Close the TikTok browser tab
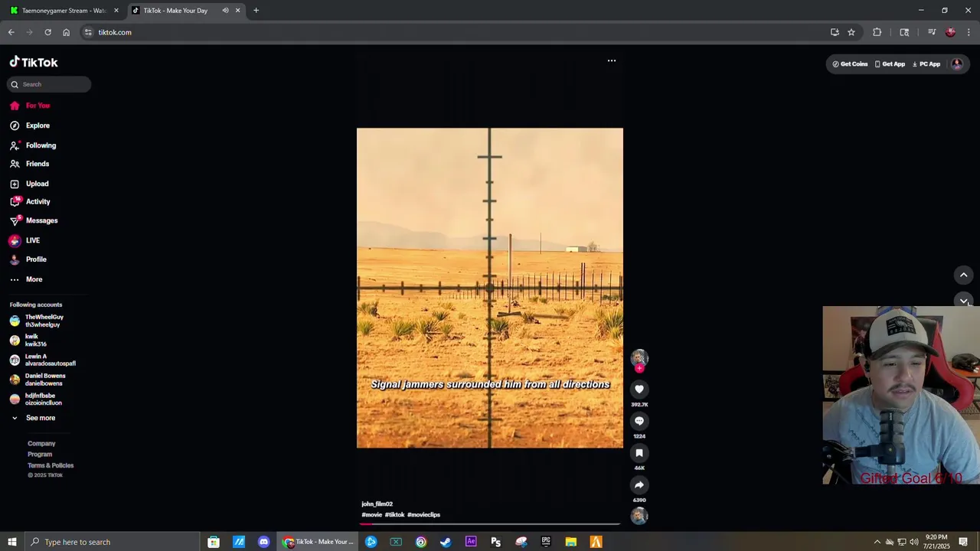The image size is (980, 551). [x=237, y=11]
